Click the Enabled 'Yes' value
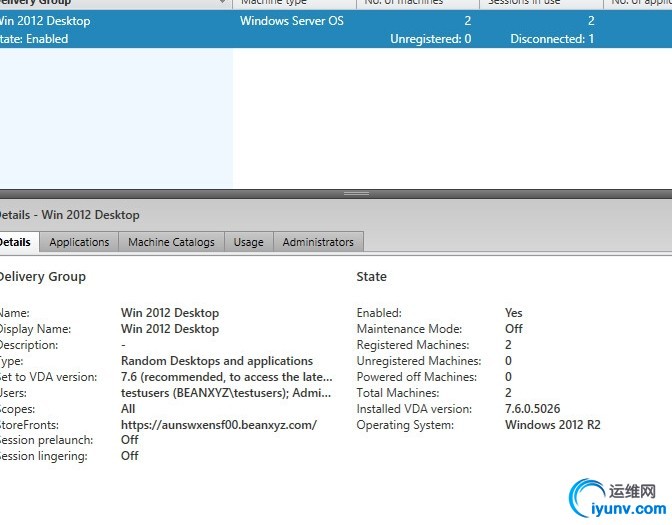 pyautogui.click(x=513, y=313)
